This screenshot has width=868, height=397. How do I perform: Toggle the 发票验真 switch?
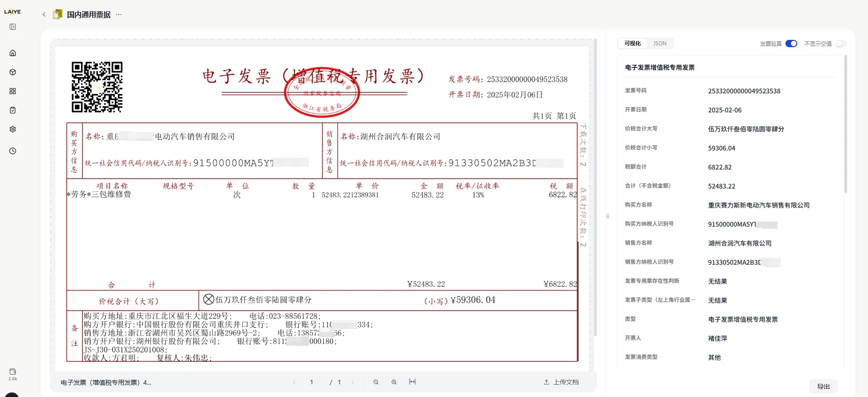tap(791, 44)
